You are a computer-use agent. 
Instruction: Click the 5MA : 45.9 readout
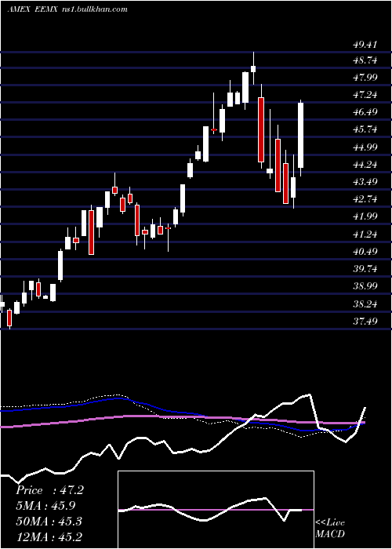[x=45, y=506]
